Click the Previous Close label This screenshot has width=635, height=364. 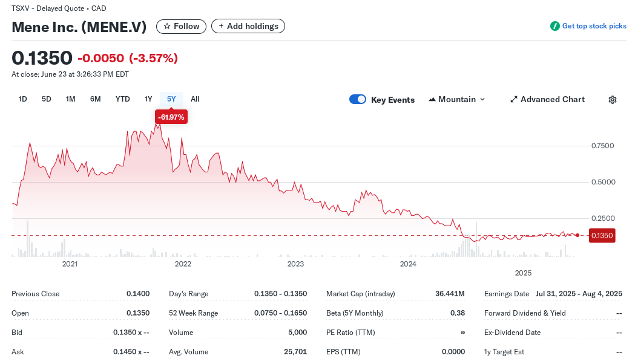35,294
